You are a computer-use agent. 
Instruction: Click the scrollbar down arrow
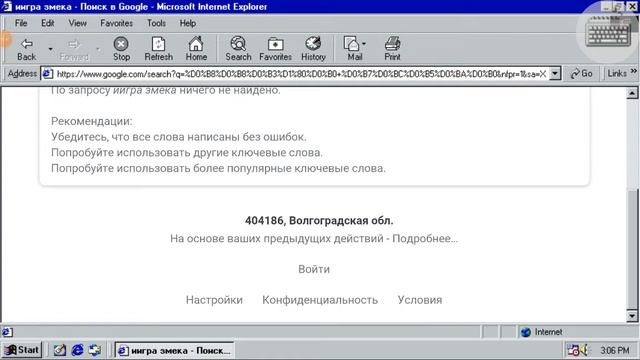tap(632, 316)
